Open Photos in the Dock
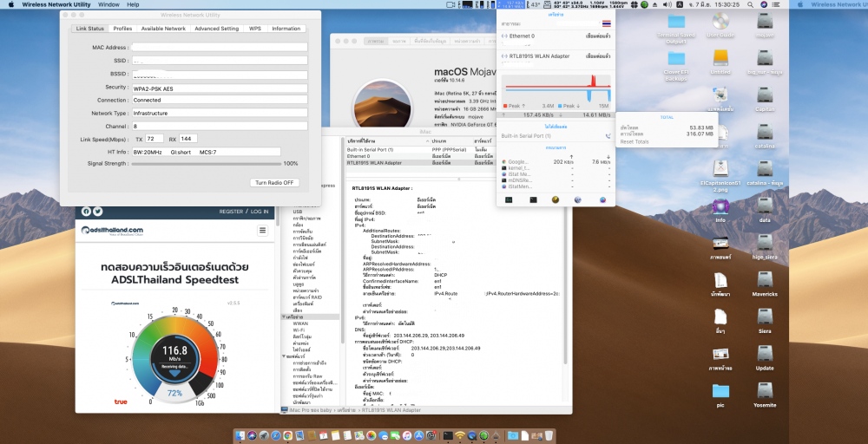Screen dimensions: 868x444 click(371, 435)
